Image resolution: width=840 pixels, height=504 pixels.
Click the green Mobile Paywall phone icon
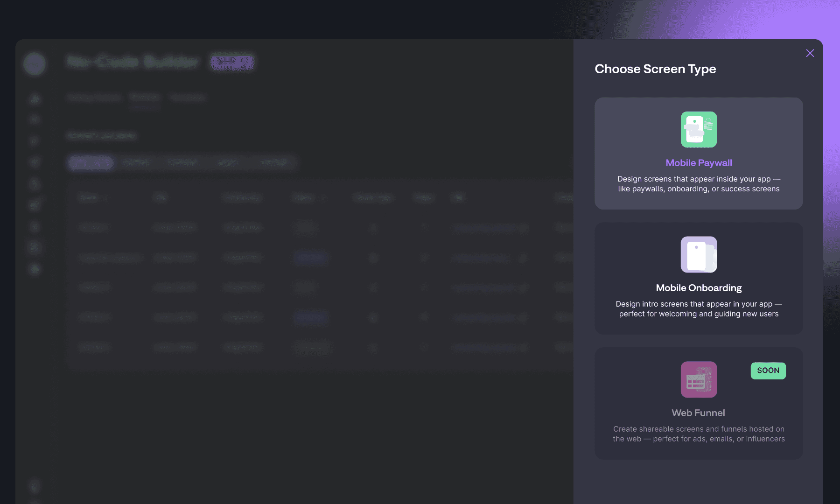(x=699, y=129)
